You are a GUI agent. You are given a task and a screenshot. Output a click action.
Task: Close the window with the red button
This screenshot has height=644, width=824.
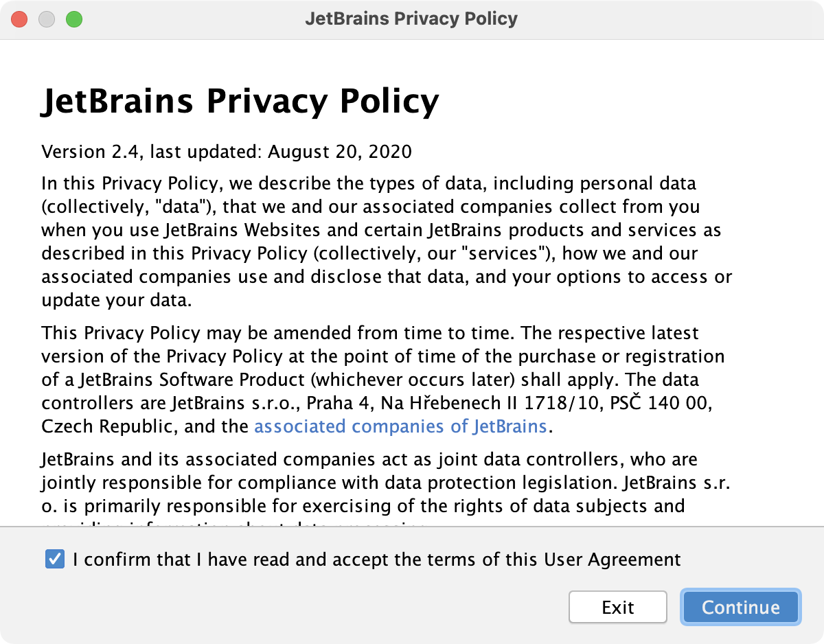[x=19, y=19]
